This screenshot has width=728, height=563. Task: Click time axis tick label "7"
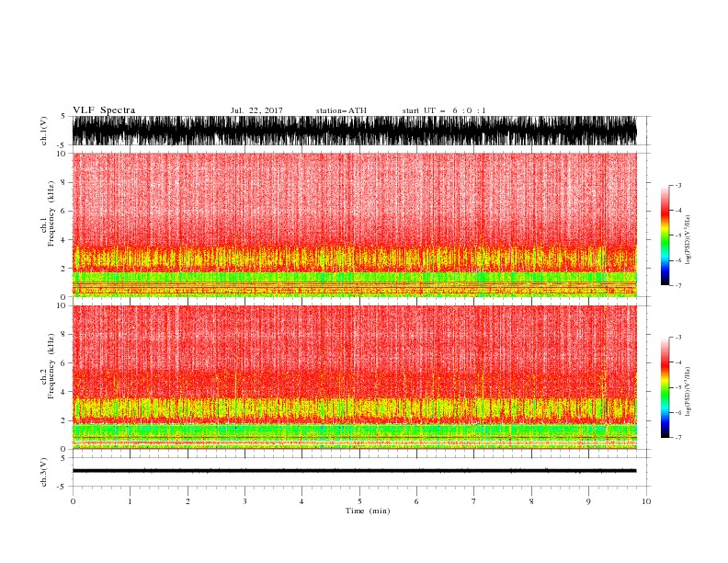[x=474, y=501]
